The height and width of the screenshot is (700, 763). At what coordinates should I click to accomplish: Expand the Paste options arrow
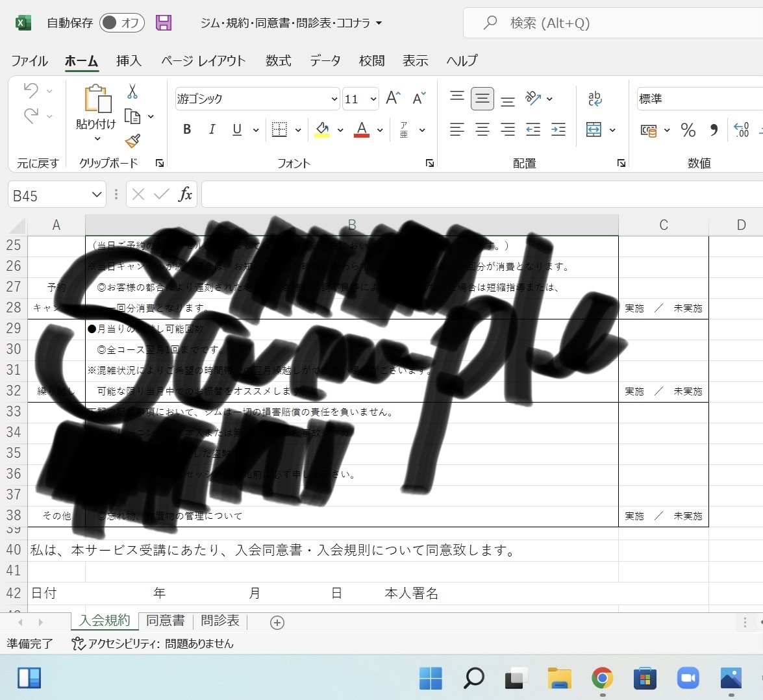click(x=97, y=139)
